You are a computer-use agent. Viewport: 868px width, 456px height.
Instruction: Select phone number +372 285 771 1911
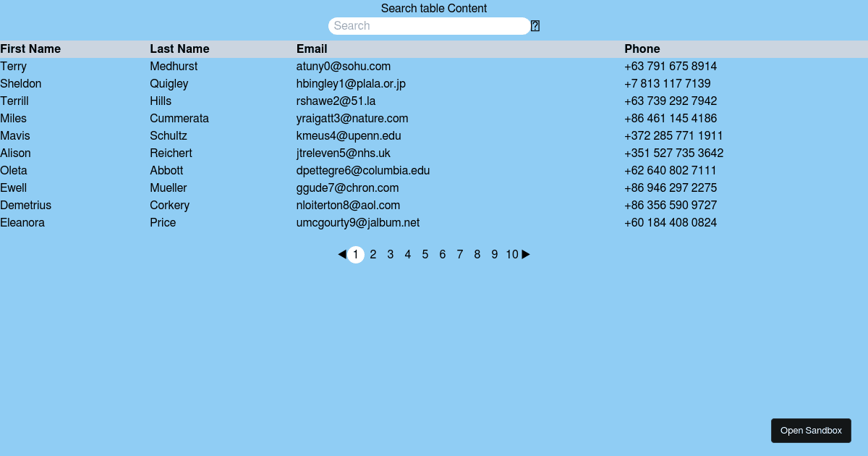point(673,136)
